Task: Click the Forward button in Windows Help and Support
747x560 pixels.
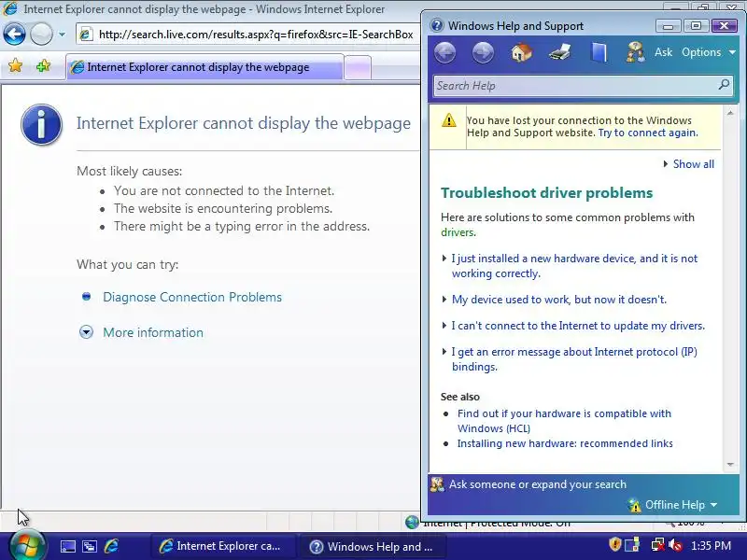Action: coord(483,52)
